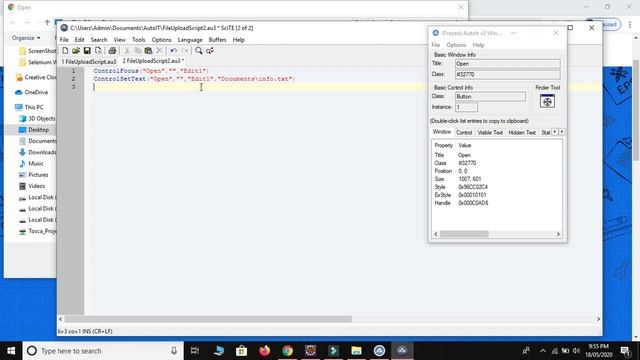The image size is (640, 360).
Task: Click the Cut scissors icon in SciTE toolbar
Action: [127, 51]
